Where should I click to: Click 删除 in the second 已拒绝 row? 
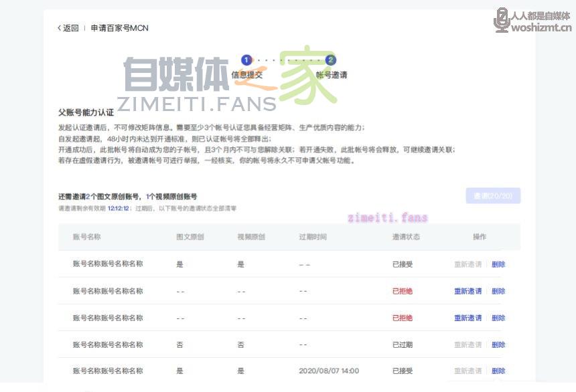click(498, 318)
